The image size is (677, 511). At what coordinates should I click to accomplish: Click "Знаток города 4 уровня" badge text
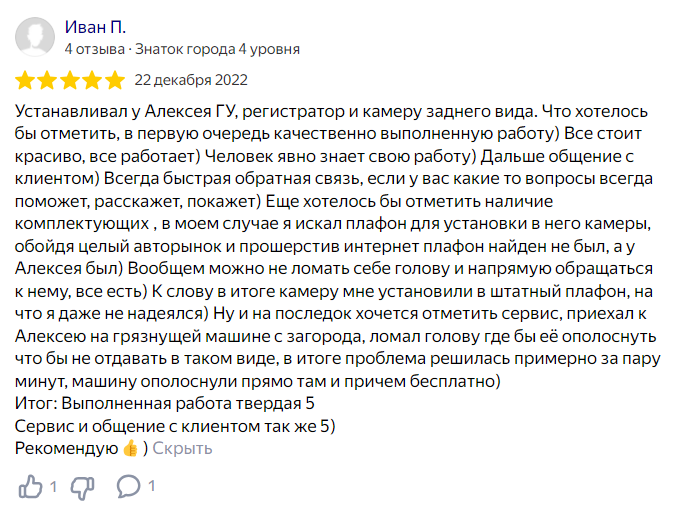coord(217,49)
